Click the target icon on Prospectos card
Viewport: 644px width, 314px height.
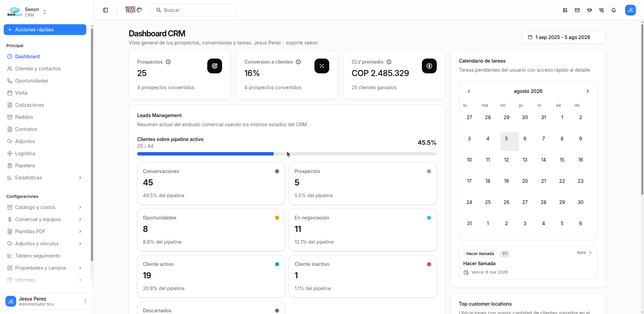point(215,66)
